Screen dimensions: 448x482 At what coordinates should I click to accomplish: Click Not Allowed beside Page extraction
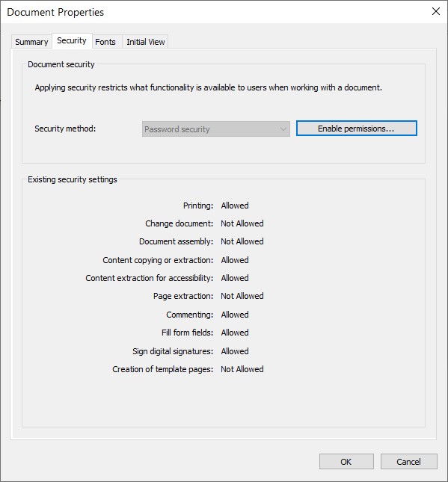coord(242,296)
